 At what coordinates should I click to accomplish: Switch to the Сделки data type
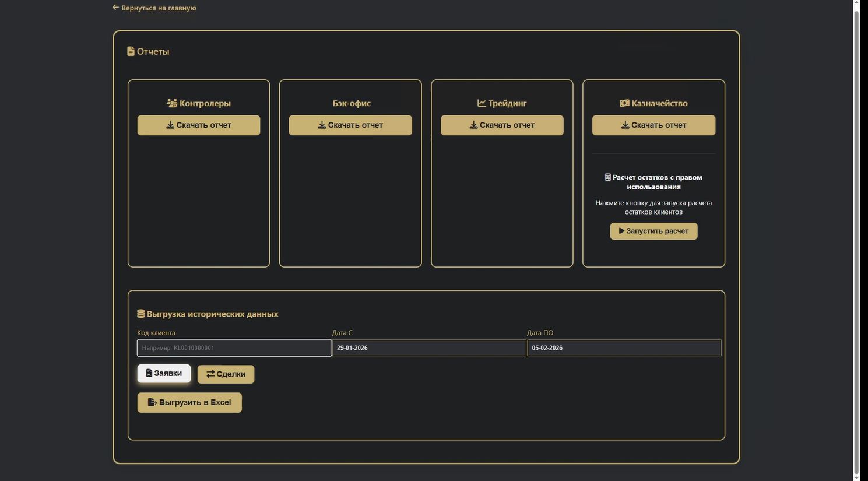(x=226, y=374)
